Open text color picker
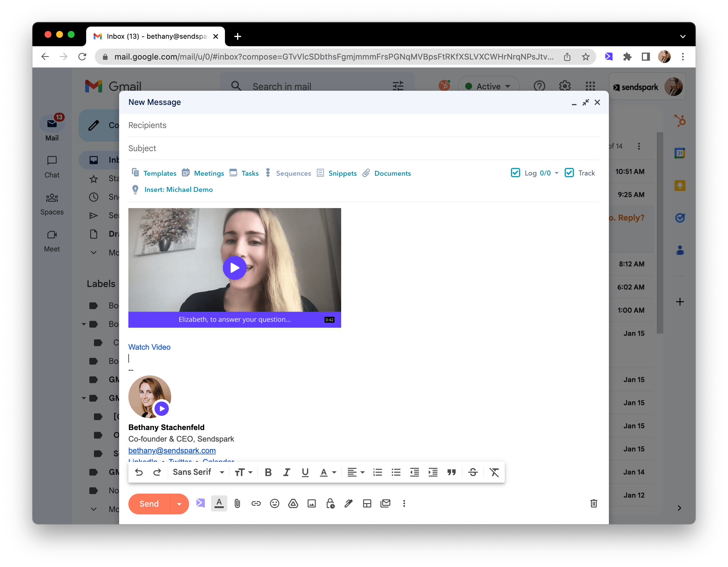 328,472
